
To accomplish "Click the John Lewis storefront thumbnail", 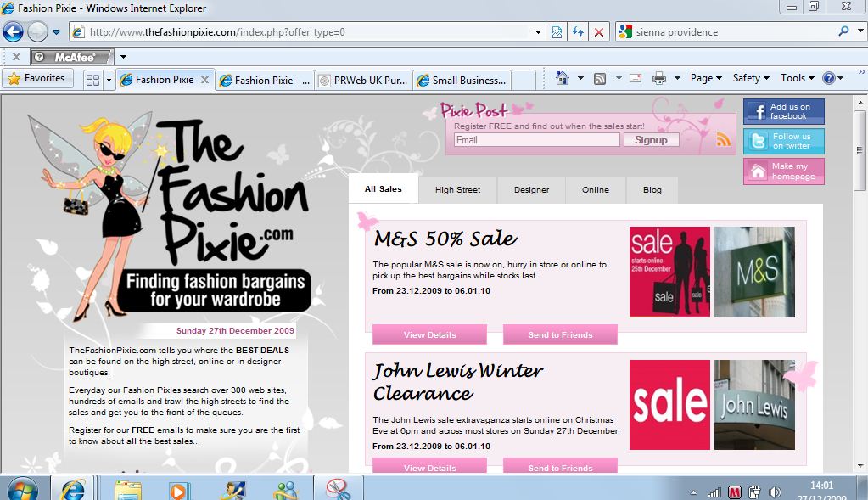I will point(754,405).
